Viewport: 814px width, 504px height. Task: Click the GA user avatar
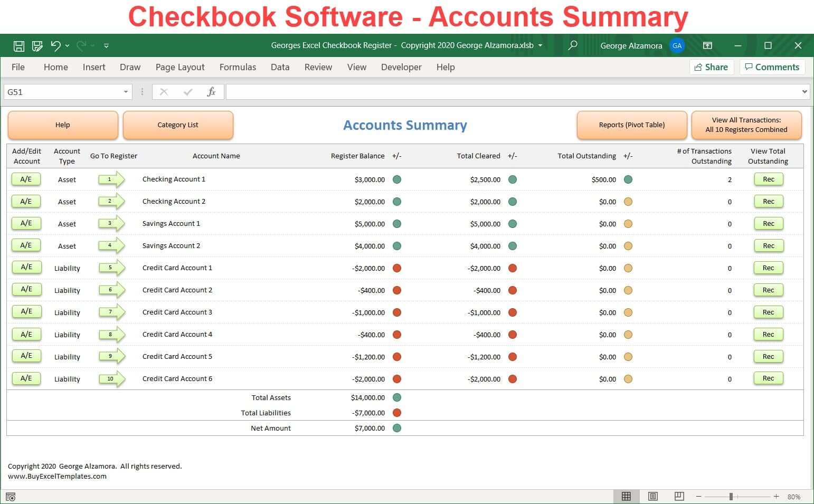pos(677,46)
